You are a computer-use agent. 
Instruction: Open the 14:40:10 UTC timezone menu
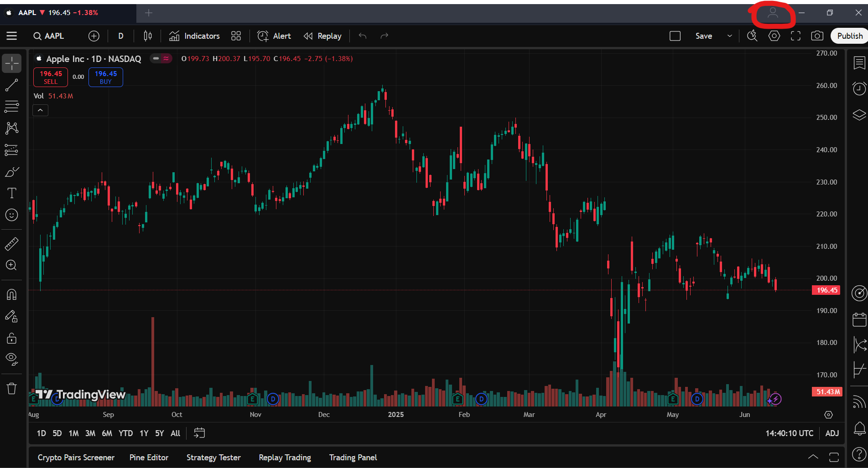tap(789, 433)
